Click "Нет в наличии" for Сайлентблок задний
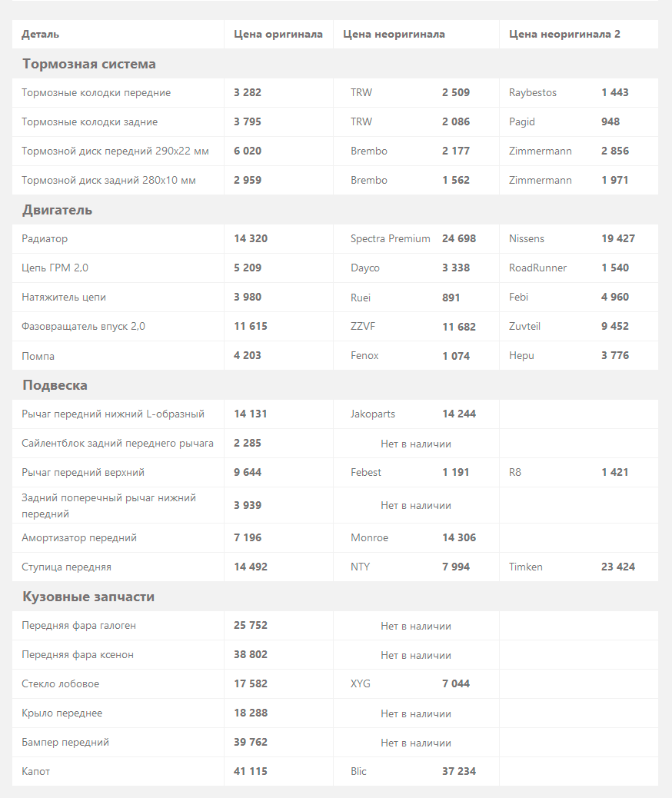The image size is (672, 798). click(x=416, y=444)
